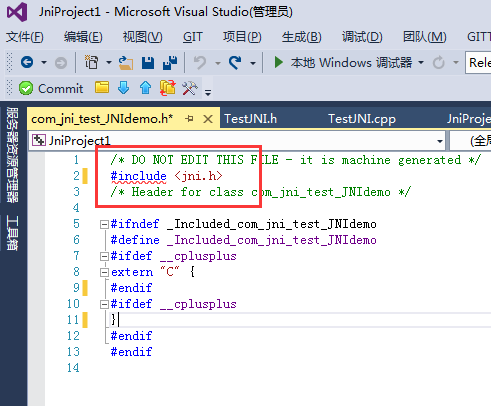Open the Release configuration combo box
This screenshot has width=491, height=406.
(x=478, y=62)
